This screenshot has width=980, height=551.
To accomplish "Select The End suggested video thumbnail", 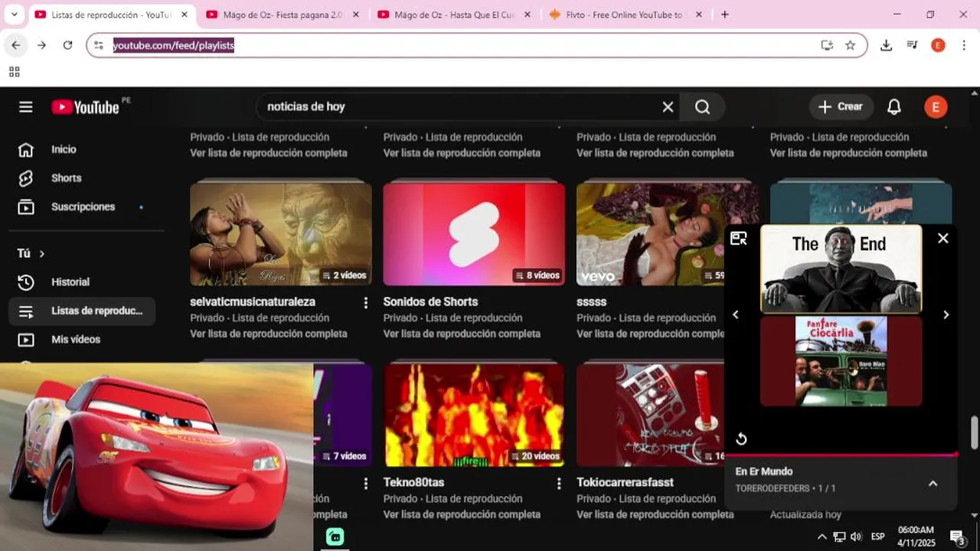I will 841,269.
